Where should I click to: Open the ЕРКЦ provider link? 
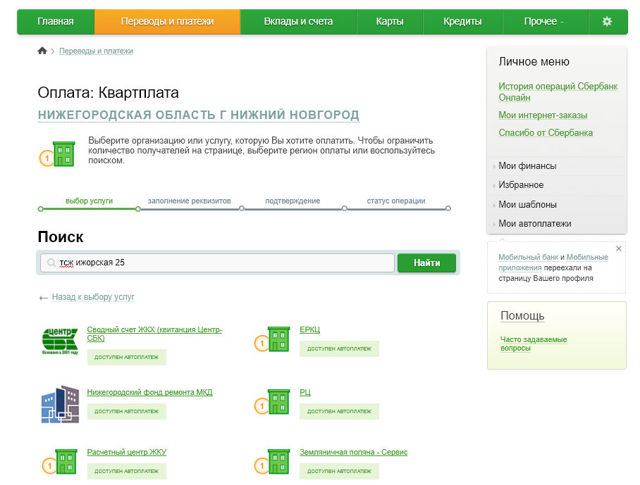(310, 329)
